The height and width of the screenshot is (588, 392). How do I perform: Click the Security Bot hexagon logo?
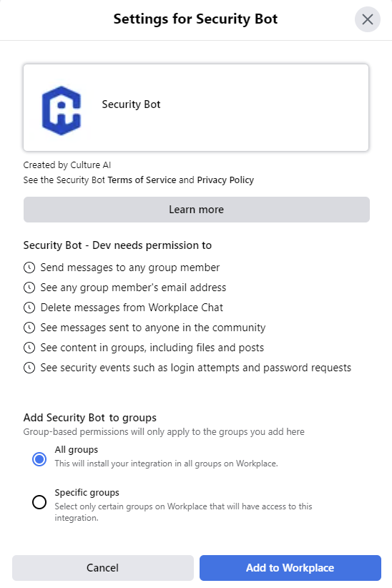(62, 110)
